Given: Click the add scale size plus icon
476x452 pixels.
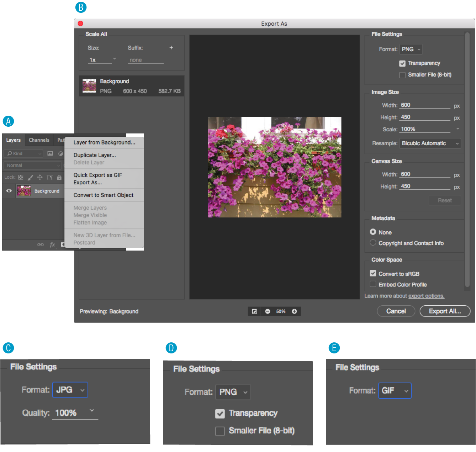Looking at the screenshot, I should tap(171, 48).
